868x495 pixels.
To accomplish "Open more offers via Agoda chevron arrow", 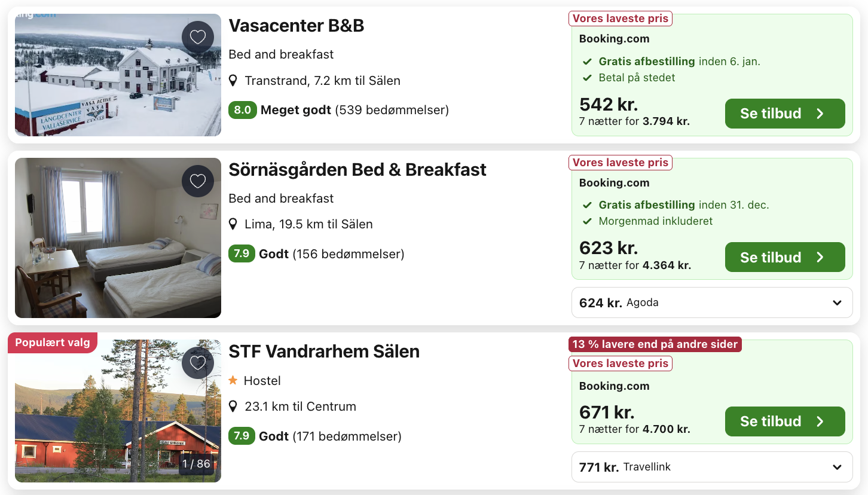I will tap(837, 302).
